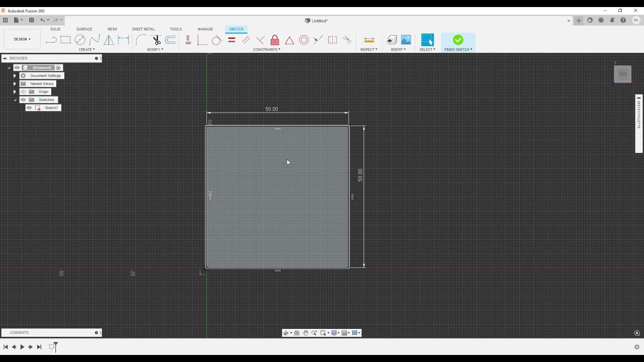Open the DESIGN workspace dropdown
This screenshot has width=644, height=362.
pos(22,39)
